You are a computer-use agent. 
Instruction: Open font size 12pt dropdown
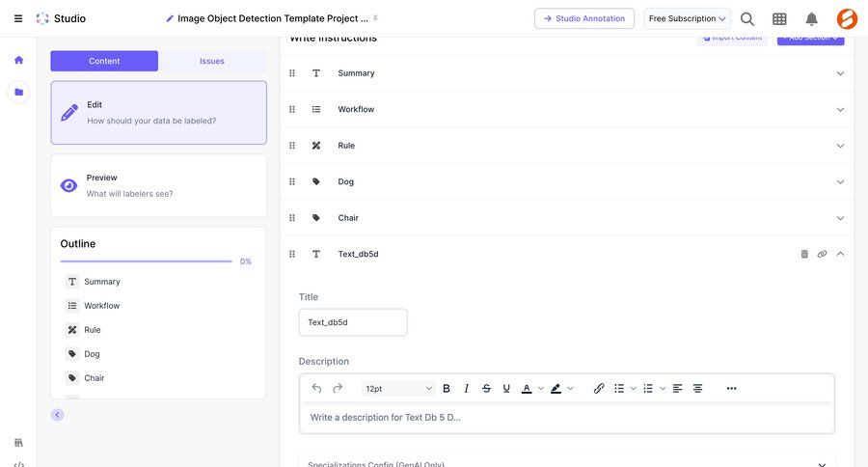click(x=398, y=388)
